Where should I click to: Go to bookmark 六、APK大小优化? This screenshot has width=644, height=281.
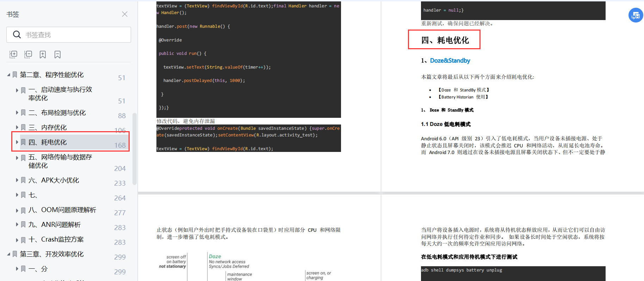(54, 180)
